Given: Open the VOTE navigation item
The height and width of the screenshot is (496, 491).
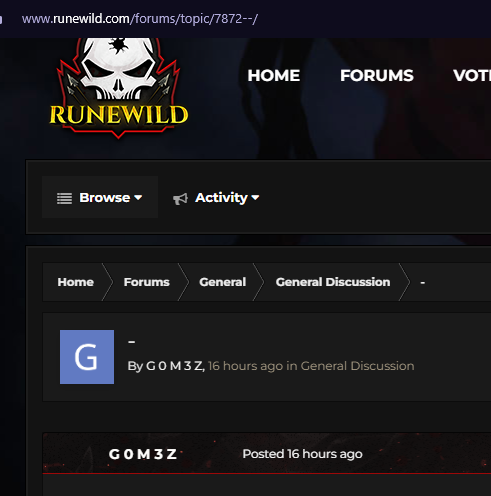Looking at the screenshot, I should coord(472,75).
